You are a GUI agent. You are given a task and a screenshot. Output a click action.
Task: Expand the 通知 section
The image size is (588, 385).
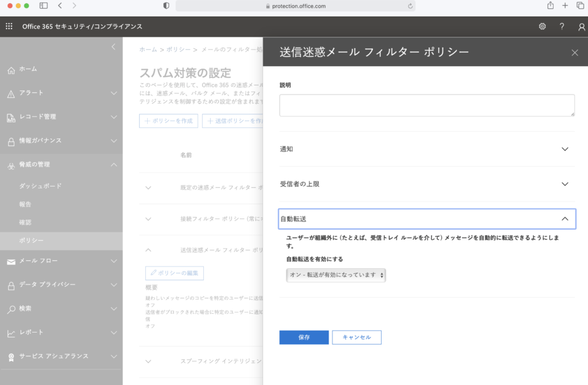pyautogui.click(x=564, y=149)
